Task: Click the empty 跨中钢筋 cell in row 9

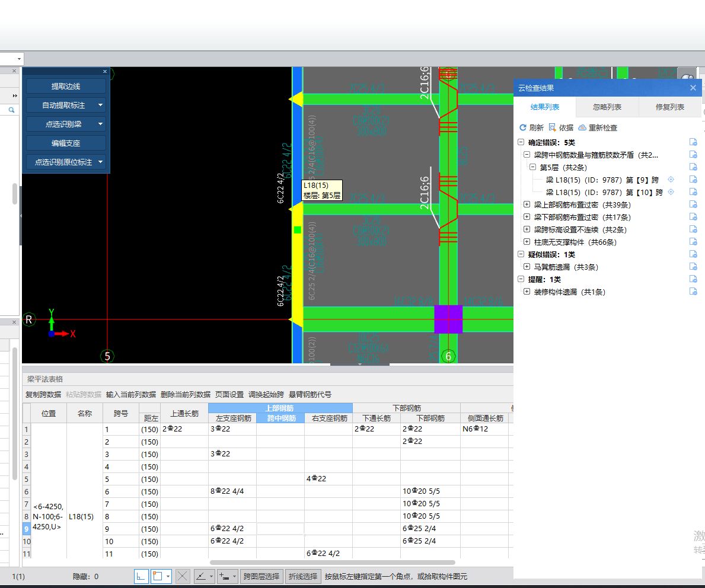Action: [280, 529]
